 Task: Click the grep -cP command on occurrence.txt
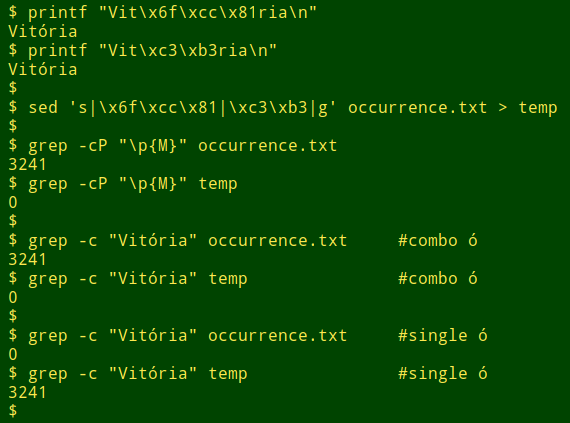point(173,146)
